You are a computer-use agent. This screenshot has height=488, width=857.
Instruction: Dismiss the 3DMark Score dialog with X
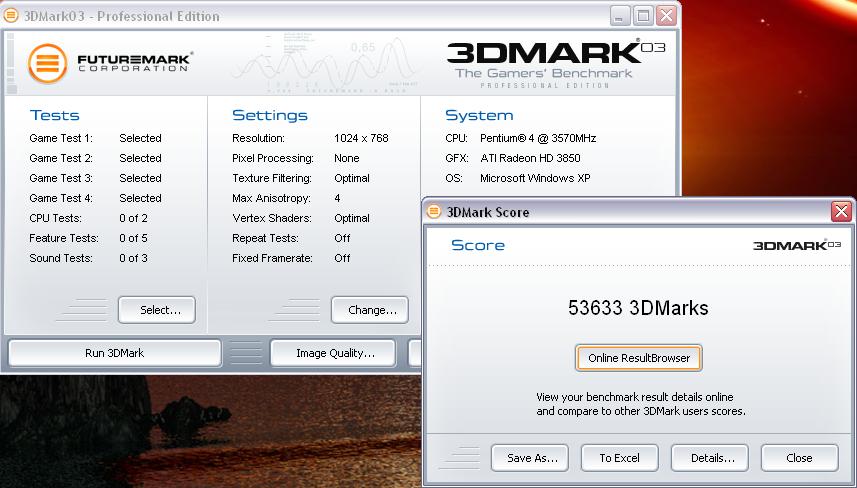click(841, 212)
